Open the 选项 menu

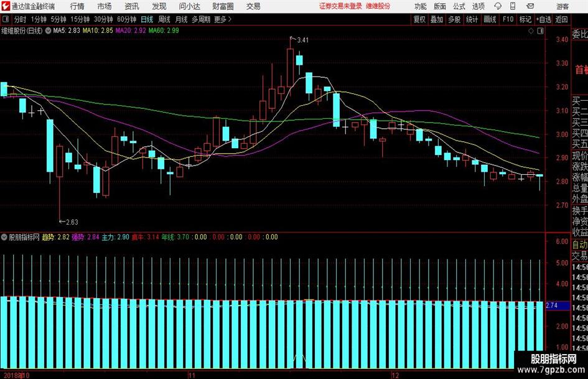478,6
